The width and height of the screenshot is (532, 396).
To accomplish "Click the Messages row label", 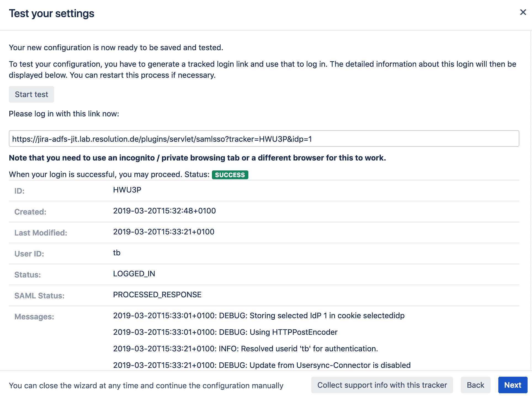I will click(x=34, y=317).
